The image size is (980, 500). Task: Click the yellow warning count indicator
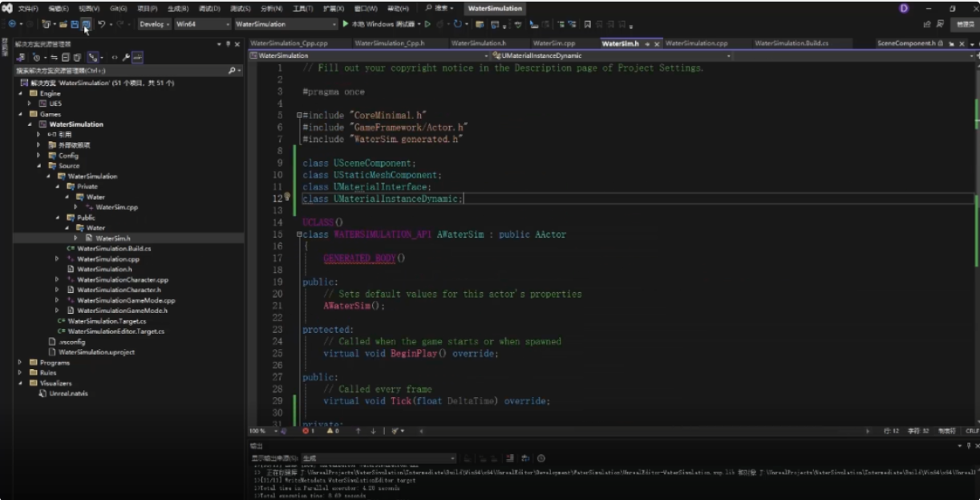(333, 431)
